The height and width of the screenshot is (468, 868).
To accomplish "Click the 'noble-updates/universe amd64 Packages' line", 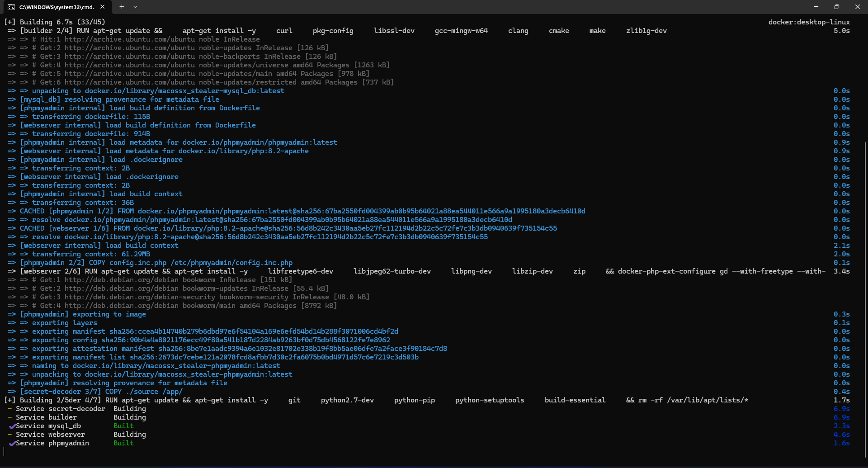I will point(199,65).
